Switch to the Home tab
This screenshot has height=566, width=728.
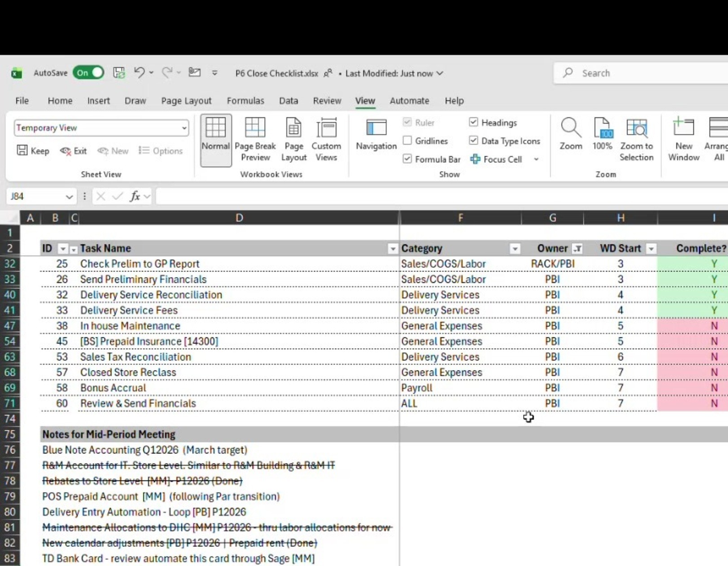(x=60, y=101)
